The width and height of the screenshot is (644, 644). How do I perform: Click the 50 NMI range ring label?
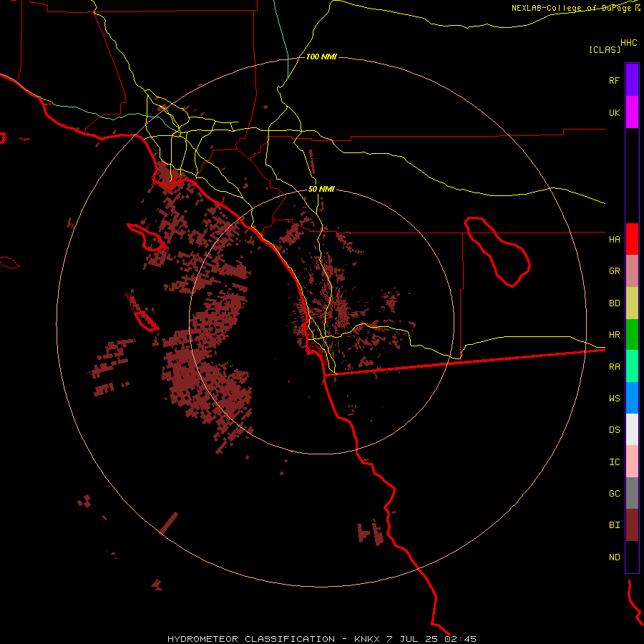(x=321, y=190)
